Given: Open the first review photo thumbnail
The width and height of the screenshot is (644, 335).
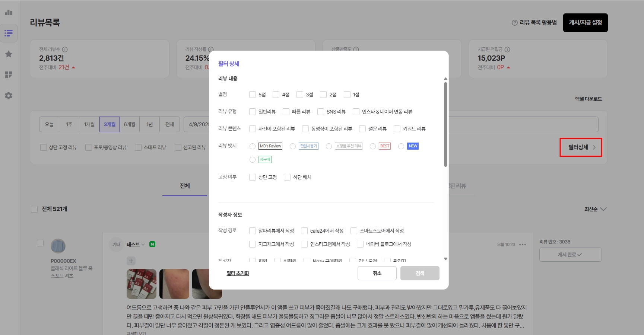Looking at the screenshot, I should [x=142, y=284].
